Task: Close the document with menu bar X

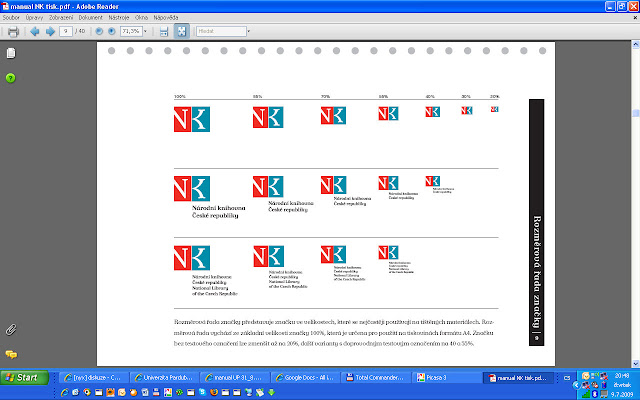Action: coord(635,18)
